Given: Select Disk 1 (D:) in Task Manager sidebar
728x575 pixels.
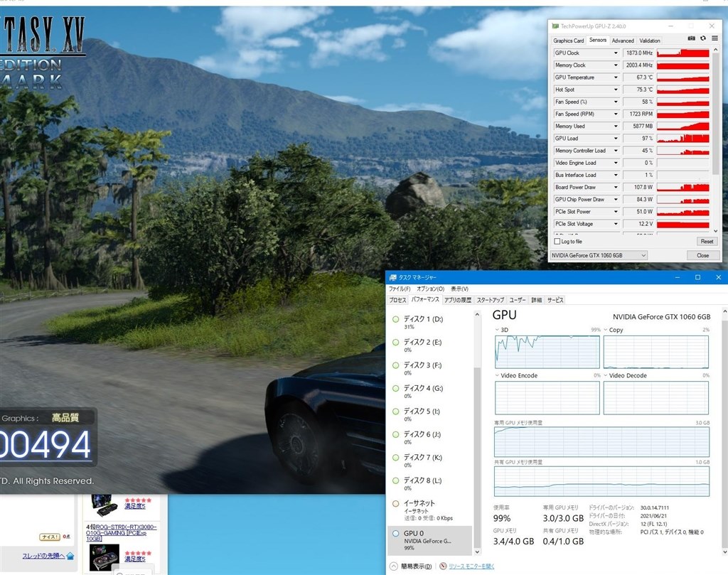Looking at the screenshot, I should pos(430,322).
